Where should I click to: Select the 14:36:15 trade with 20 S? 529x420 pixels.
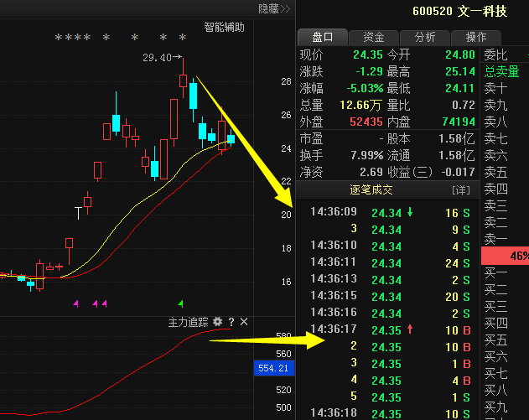390,297
